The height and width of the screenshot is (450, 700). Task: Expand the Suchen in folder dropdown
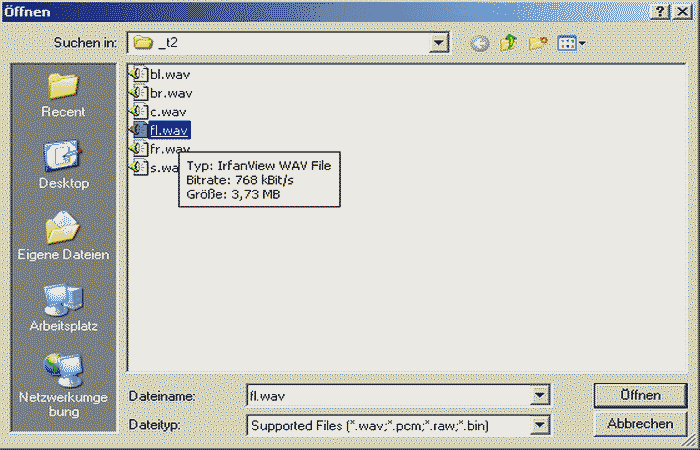point(439,43)
